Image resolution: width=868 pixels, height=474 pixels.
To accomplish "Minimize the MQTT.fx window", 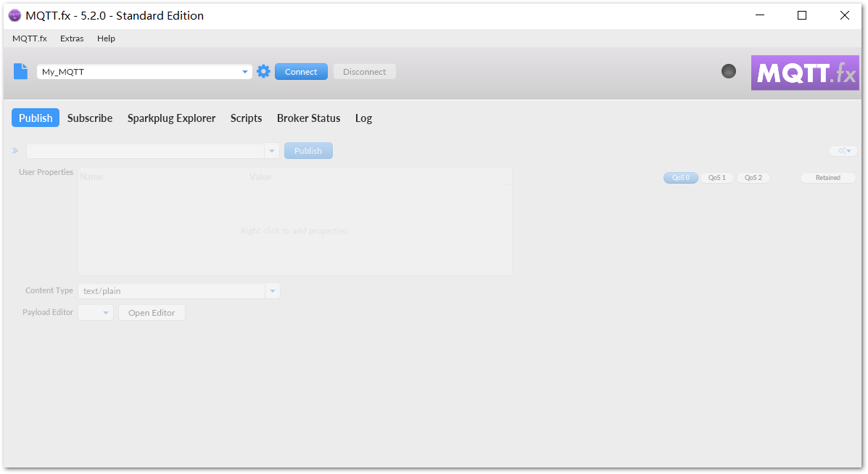I will pos(760,15).
